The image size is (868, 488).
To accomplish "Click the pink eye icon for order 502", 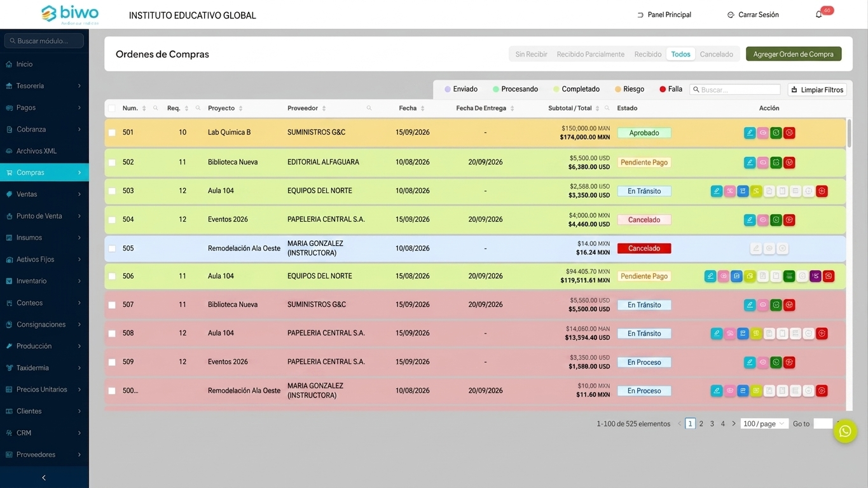I will click(x=763, y=163).
